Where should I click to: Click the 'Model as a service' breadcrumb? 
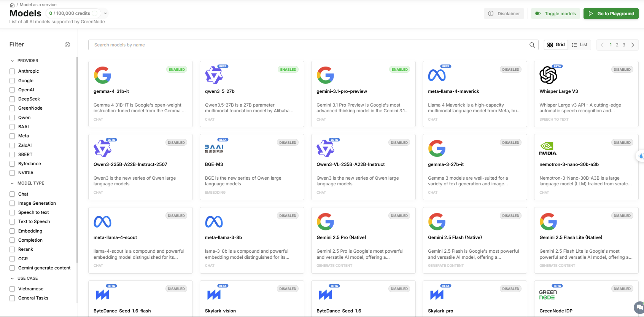pyautogui.click(x=38, y=5)
